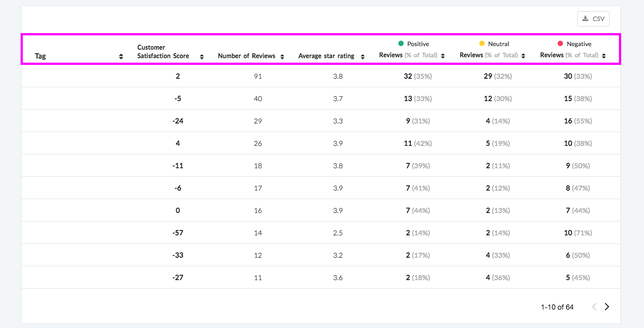The image size is (644, 328).
Task: Sort by Customer Satisfaction Score arrows
Action: pyautogui.click(x=202, y=56)
